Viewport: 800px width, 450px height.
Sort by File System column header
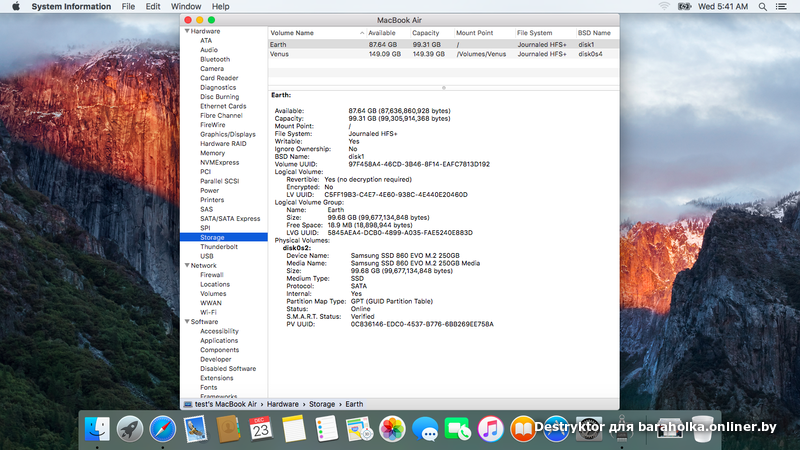click(545, 33)
